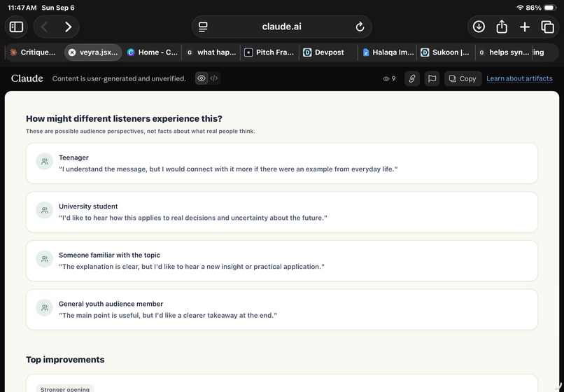Click the claude.ai address bar
This screenshot has width=564, height=392.
281,27
